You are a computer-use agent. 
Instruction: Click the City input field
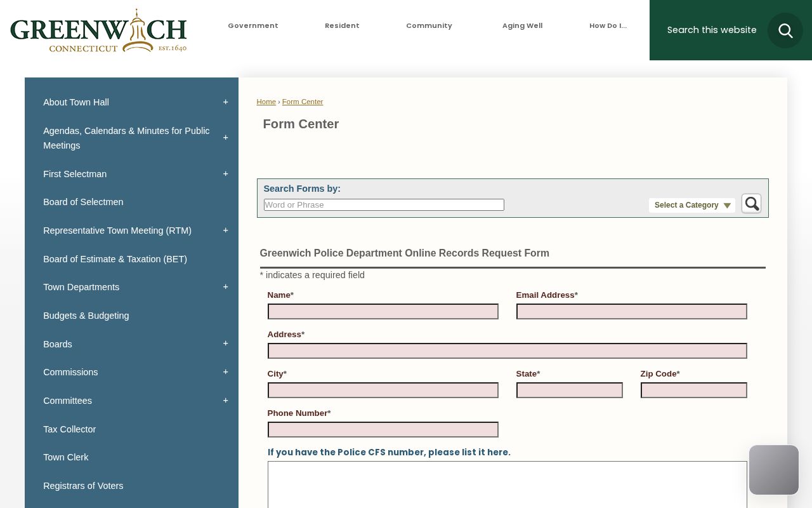383,390
